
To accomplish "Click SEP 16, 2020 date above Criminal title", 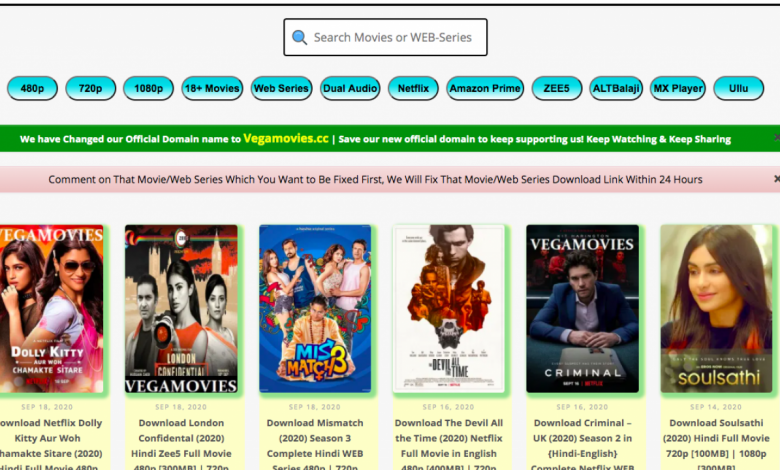I will point(583,407).
